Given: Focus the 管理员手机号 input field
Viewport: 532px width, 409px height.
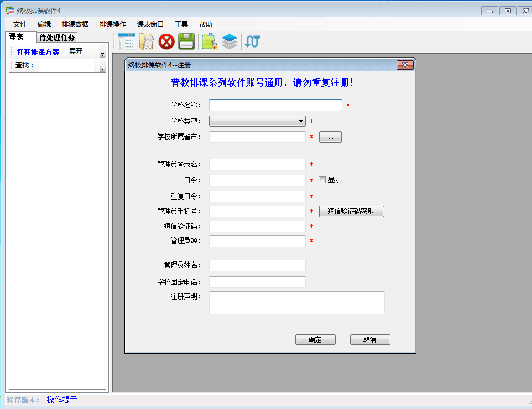Looking at the screenshot, I should click(x=257, y=212).
